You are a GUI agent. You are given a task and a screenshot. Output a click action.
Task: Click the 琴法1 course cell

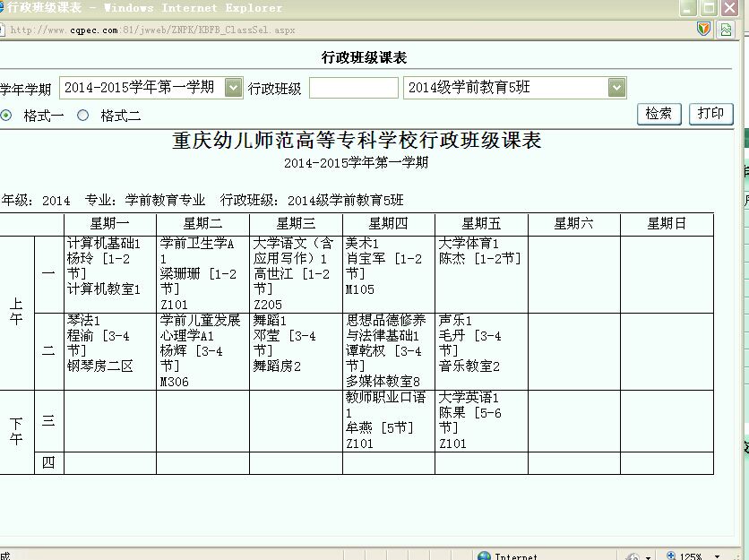(x=110, y=351)
